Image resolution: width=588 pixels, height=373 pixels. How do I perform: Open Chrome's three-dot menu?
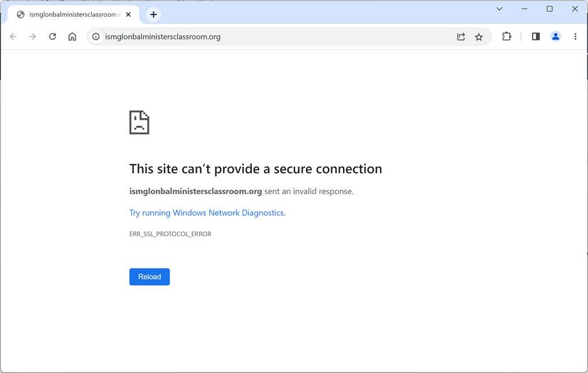[575, 36]
